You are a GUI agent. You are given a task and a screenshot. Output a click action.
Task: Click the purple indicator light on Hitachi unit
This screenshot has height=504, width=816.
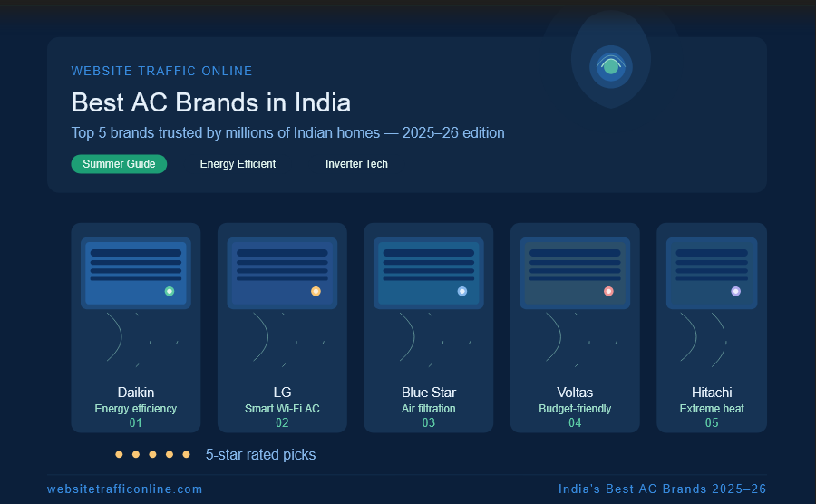tap(736, 291)
